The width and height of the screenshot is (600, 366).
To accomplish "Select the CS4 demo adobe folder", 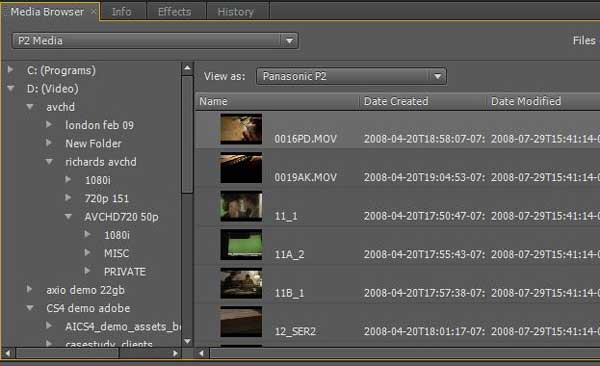I will (x=88, y=309).
